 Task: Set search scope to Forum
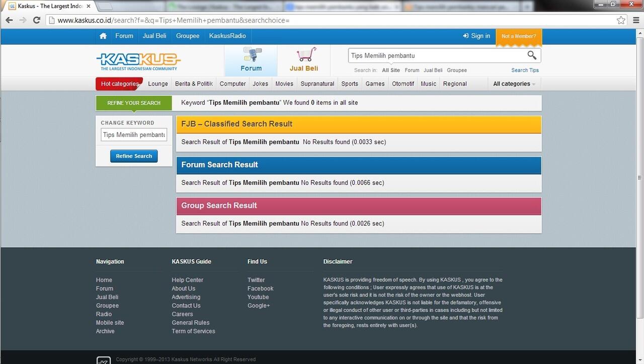tap(412, 70)
